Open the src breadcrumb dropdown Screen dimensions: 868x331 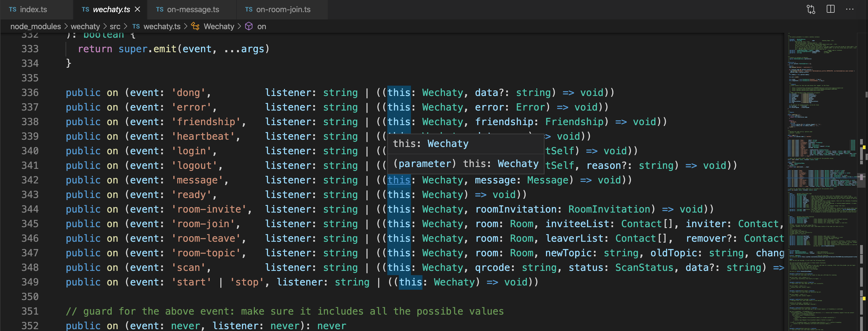(x=115, y=26)
